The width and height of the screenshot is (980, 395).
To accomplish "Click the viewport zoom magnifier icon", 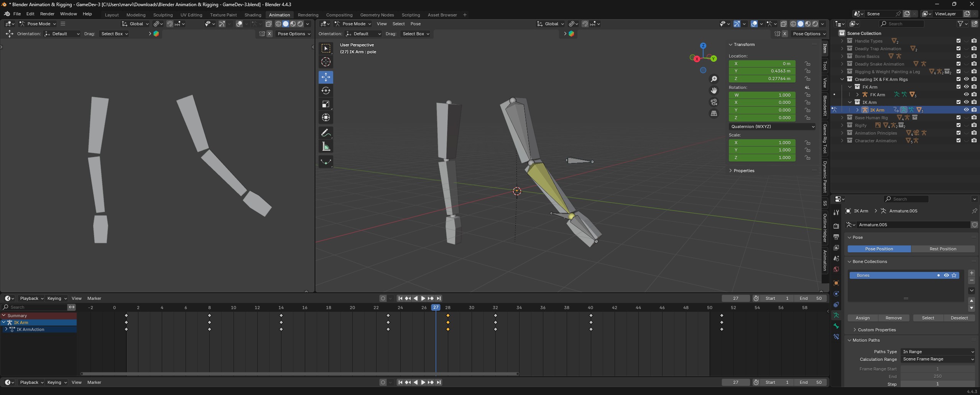I will coord(714,79).
